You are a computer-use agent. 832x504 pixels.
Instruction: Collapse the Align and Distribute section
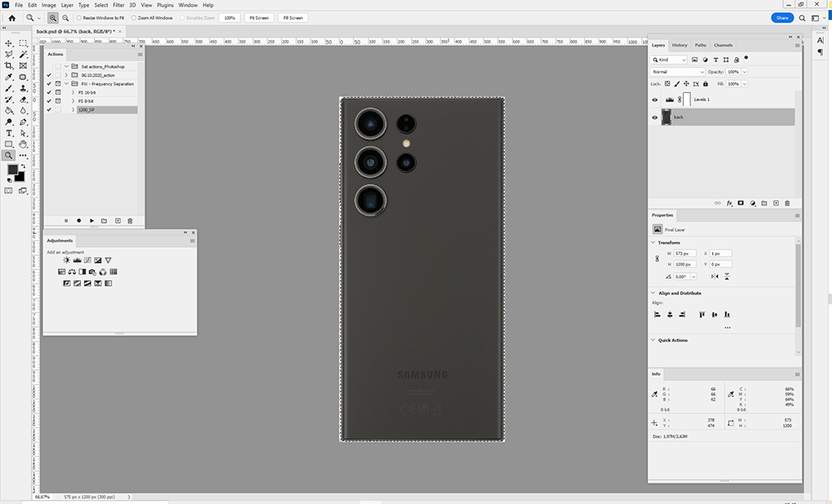[x=653, y=293]
